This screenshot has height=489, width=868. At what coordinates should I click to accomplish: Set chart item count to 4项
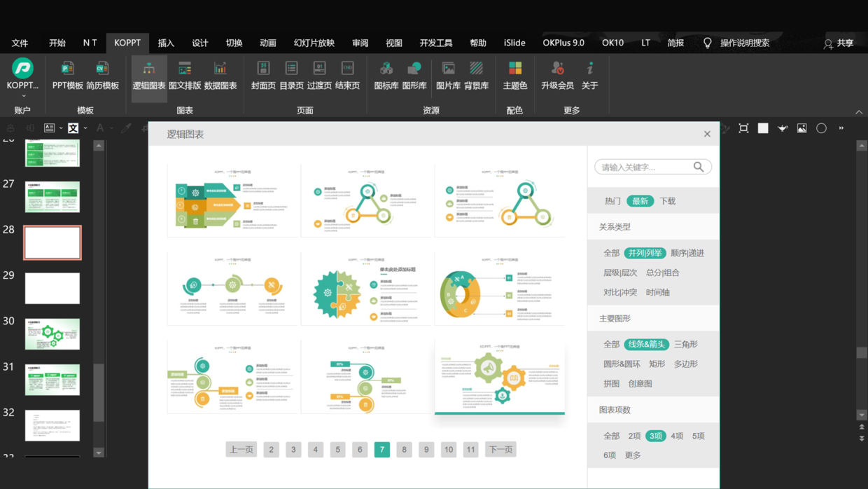(x=676, y=436)
